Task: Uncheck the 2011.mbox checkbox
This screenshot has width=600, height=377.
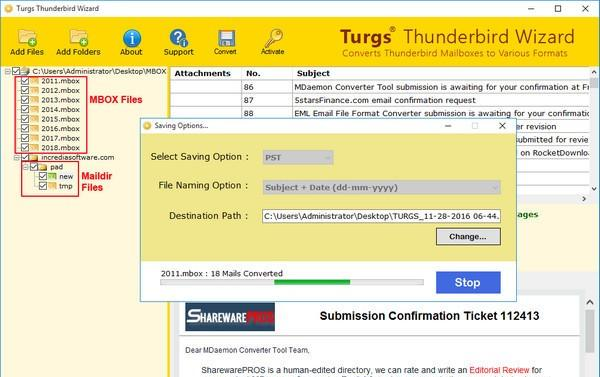Action: click(25, 81)
